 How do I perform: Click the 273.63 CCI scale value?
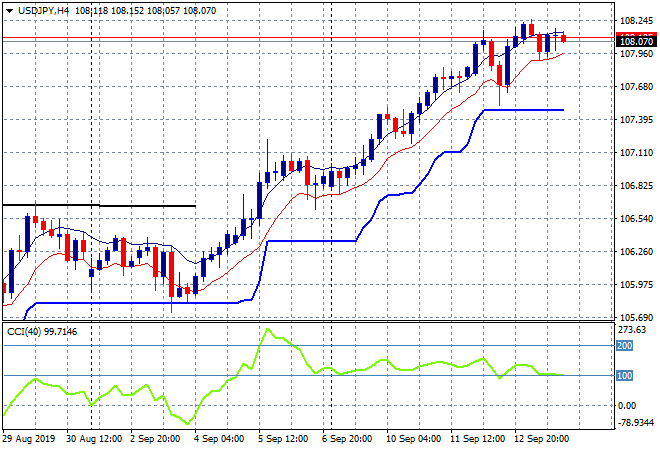tap(633, 330)
